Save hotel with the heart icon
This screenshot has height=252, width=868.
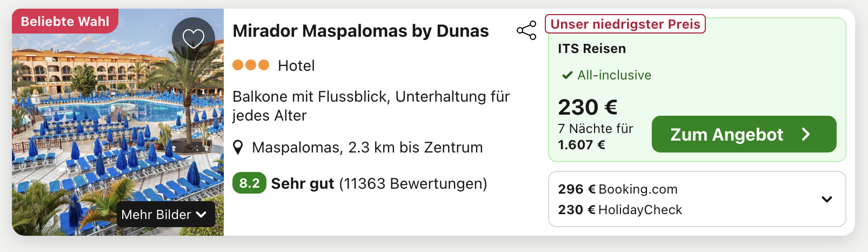point(193,38)
